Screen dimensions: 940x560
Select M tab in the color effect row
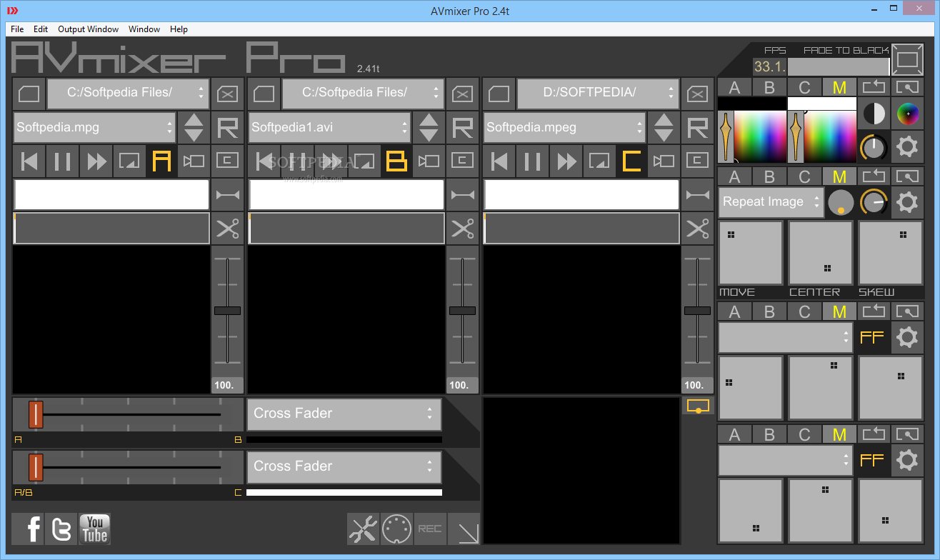(839, 88)
